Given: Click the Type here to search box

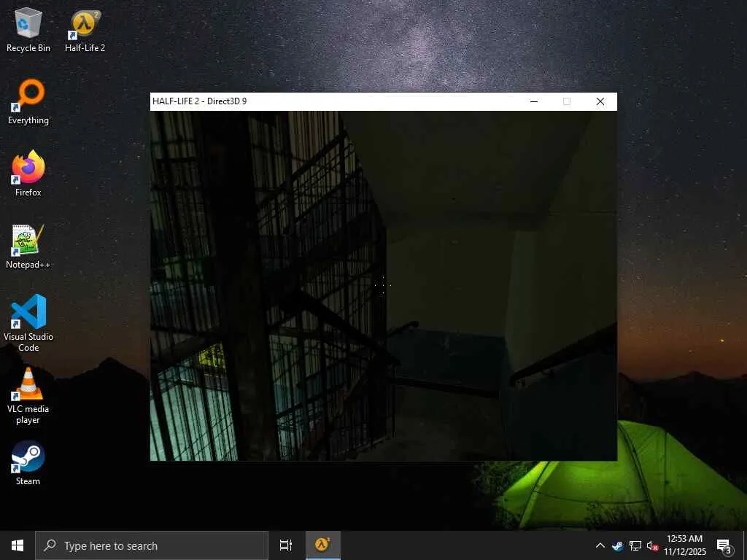Looking at the screenshot, I should pyautogui.click(x=152, y=545).
